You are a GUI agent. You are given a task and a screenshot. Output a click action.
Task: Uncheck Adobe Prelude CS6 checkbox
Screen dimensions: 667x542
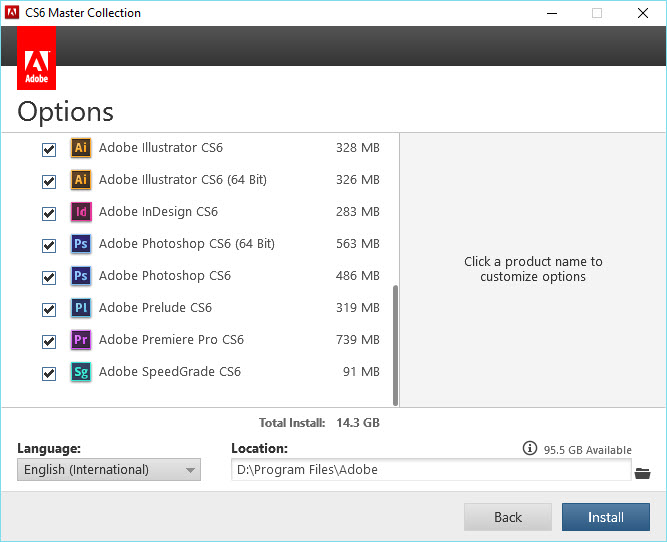(49, 310)
